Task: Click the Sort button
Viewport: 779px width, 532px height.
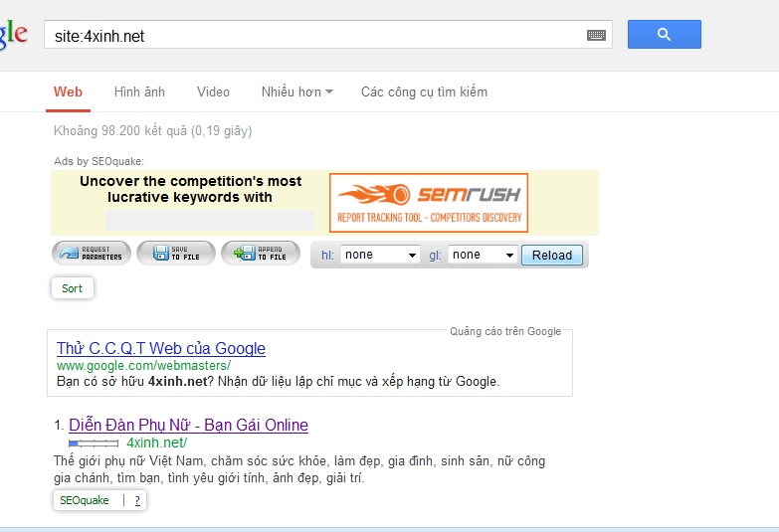Action: coord(72,288)
